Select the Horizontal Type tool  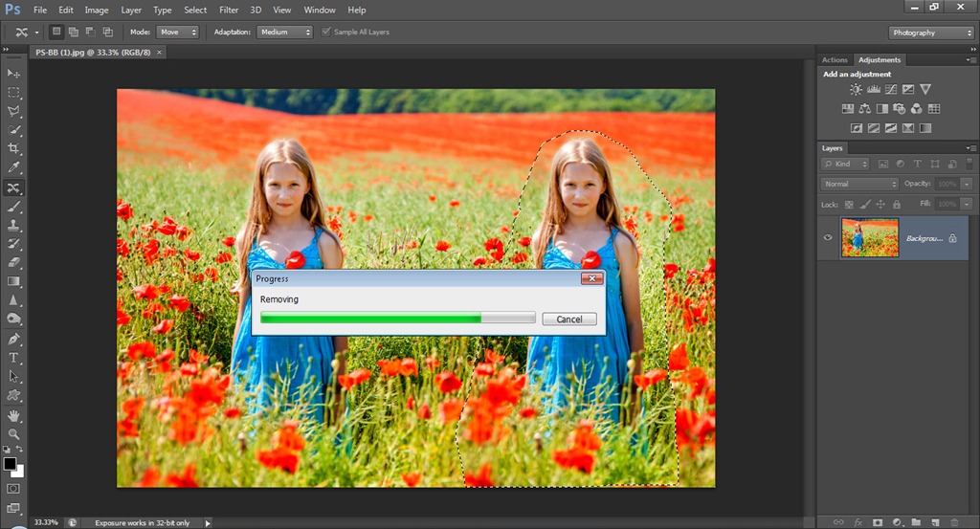(x=13, y=358)
